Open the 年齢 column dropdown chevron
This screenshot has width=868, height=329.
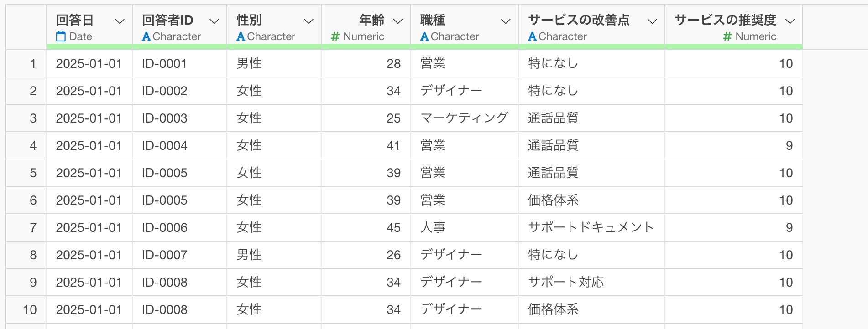coord(398,21)
